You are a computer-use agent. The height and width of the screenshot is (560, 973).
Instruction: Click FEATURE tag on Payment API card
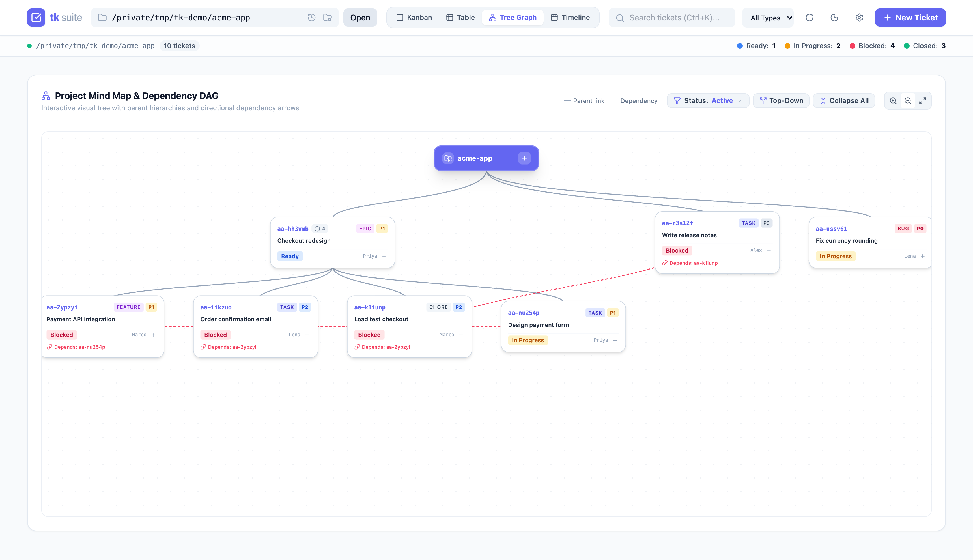pyautogui.click(x=128, y=307)
